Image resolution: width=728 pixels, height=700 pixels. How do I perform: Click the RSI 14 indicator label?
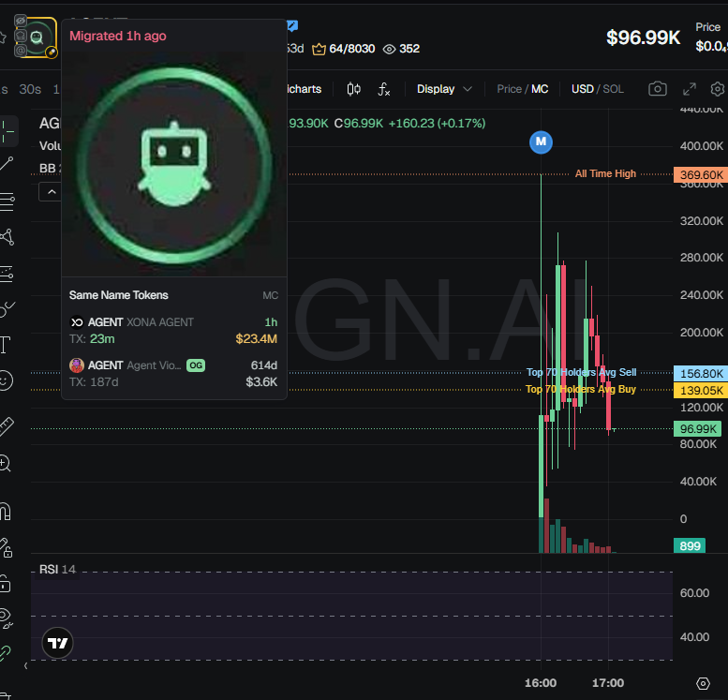[57, 570]
